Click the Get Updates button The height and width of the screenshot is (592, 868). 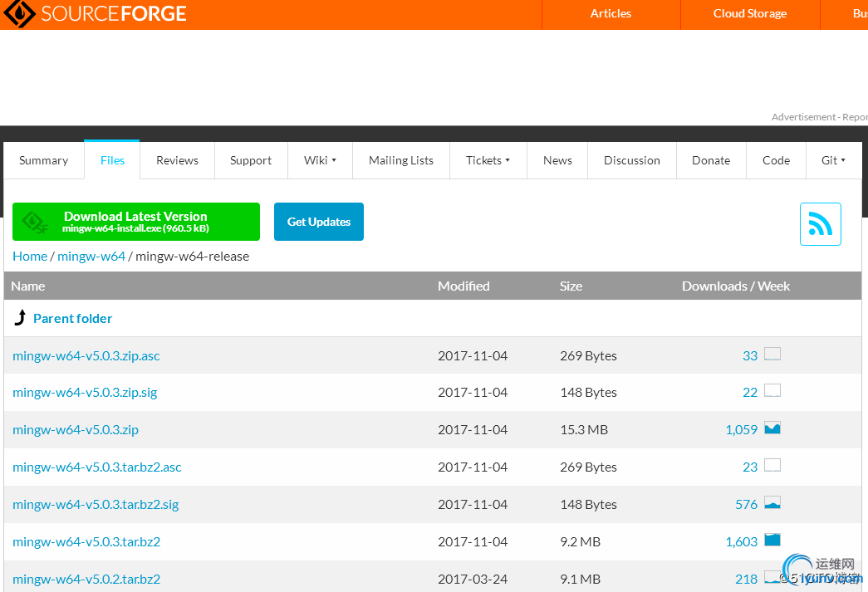(x=319, y=222)
